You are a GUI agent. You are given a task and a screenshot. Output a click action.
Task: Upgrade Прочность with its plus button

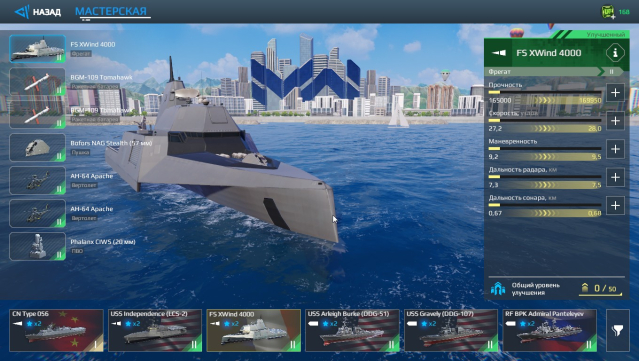[x=615, y=93]
